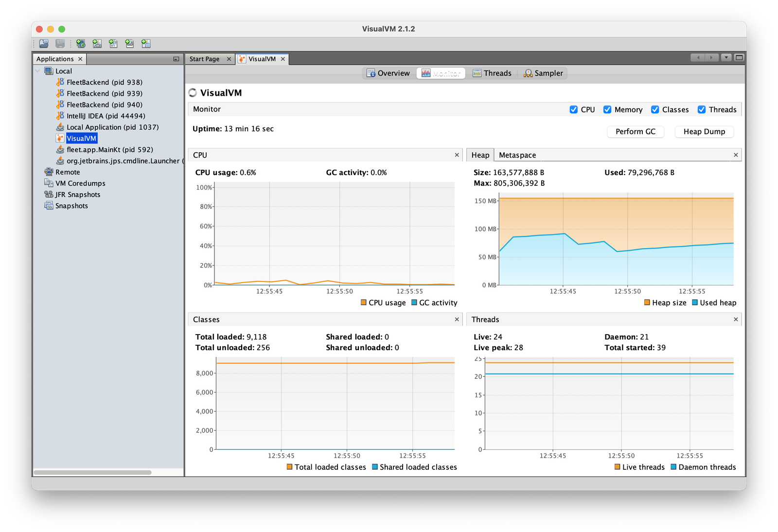Open the Sampler tab
778x532 pixels.
pyautogui.click(x=543, y=73)
